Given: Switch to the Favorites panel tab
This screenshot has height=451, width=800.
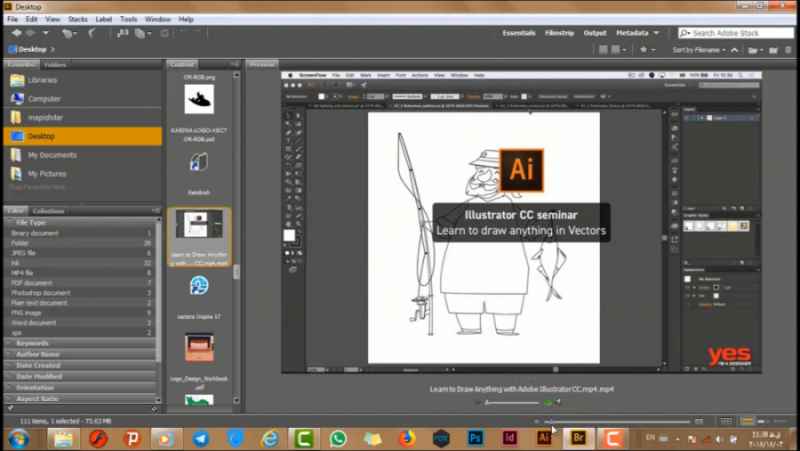Looking at the screenshot, I should 21,65.
